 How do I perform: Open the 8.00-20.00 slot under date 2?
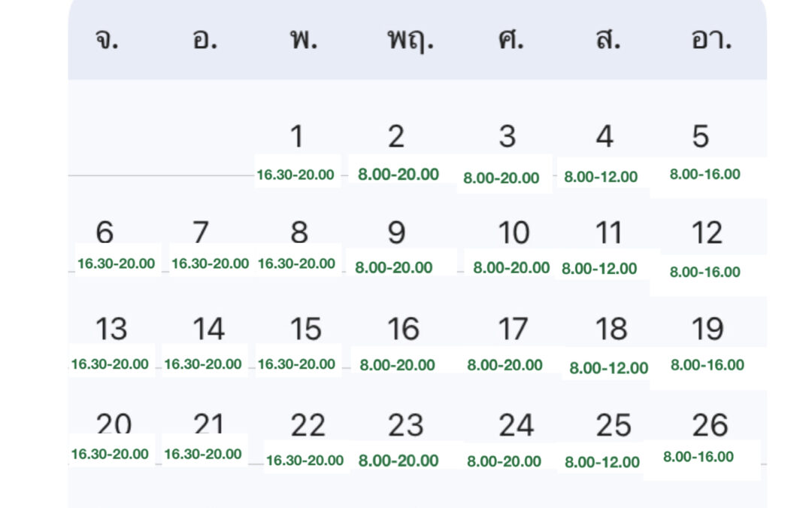(398, 175)
